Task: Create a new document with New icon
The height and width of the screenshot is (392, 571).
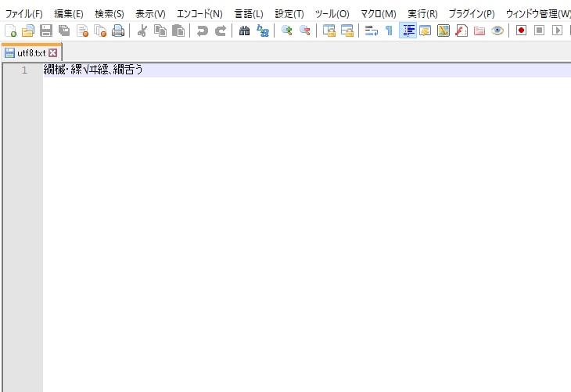Action: point(11,31)
